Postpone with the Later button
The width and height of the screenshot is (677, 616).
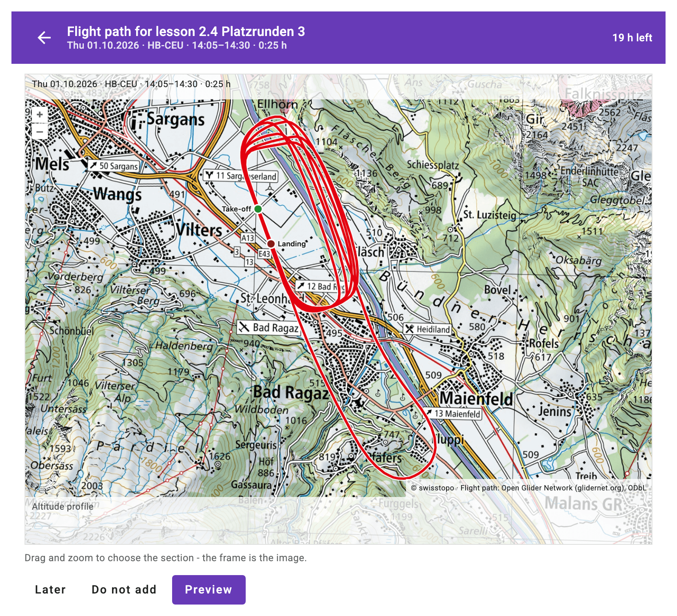coord(50,589)
